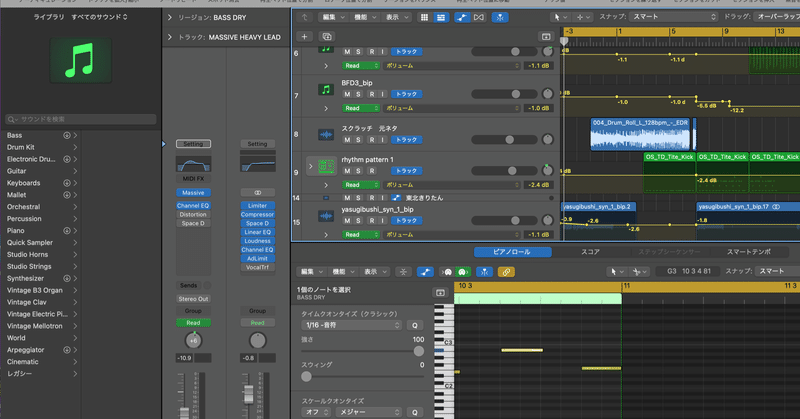
Task: Click the piano roll MIDI in icon
Action: [x=447, y=272]
